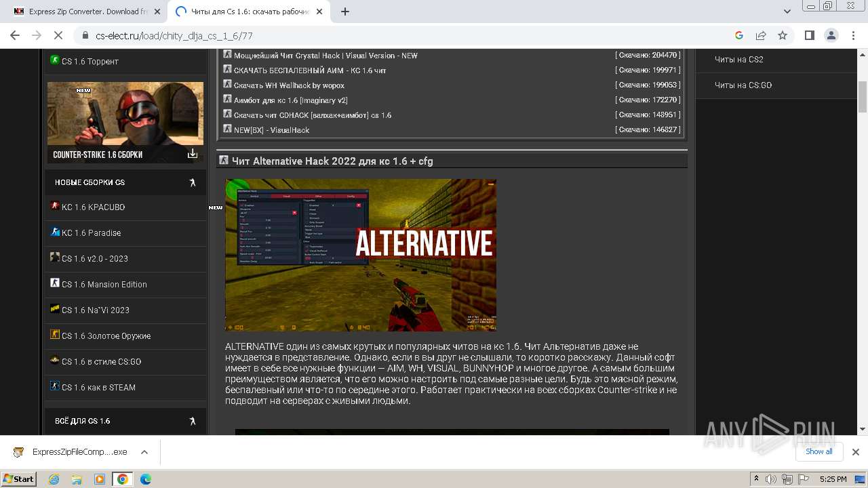Launch Internet Explorer from taskbar
Image resolution: width=868 pixels, height=488 pixels.
pos(54,479)
